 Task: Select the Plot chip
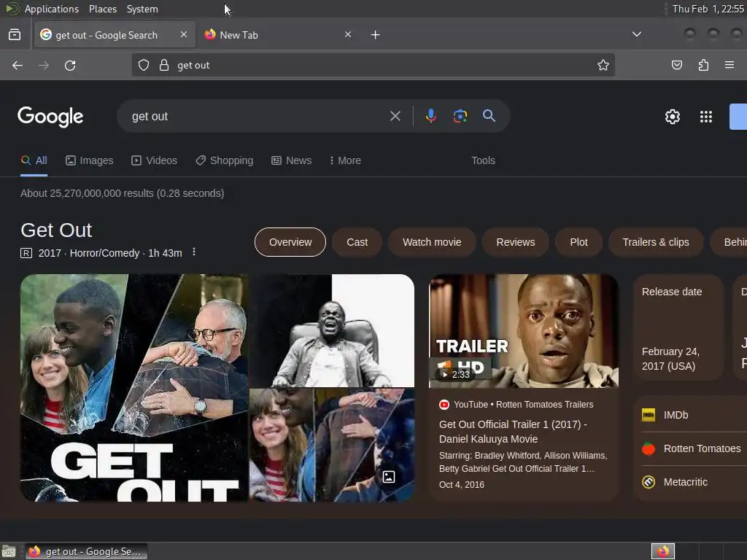[578, 242]
